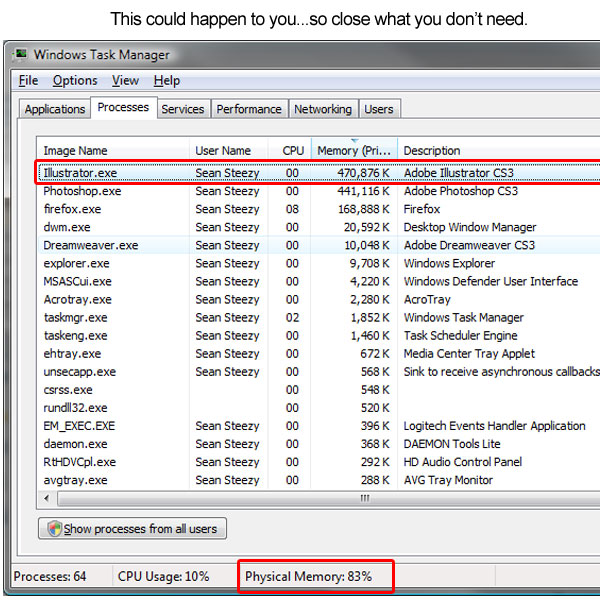The width and height of the screenshot is (600, 600).
Task: Click Physical Memory: 83% in status bar
Action: [308, 576]
